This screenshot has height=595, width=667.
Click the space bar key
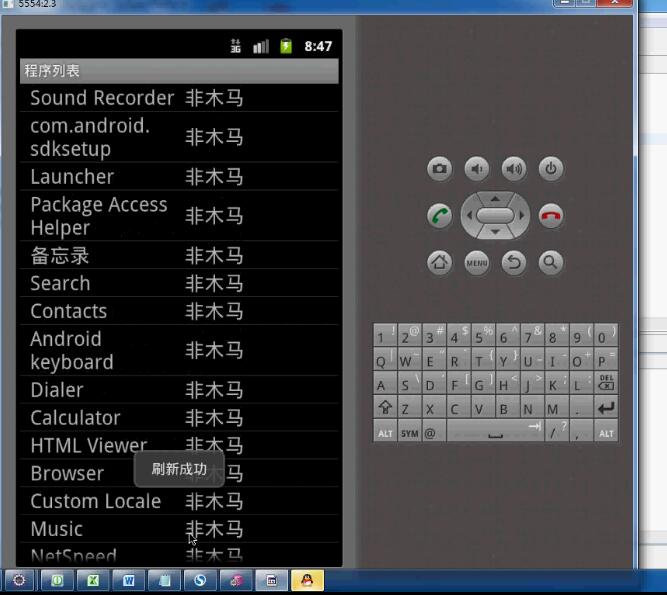pyautogui.click(x=495, y=431)
